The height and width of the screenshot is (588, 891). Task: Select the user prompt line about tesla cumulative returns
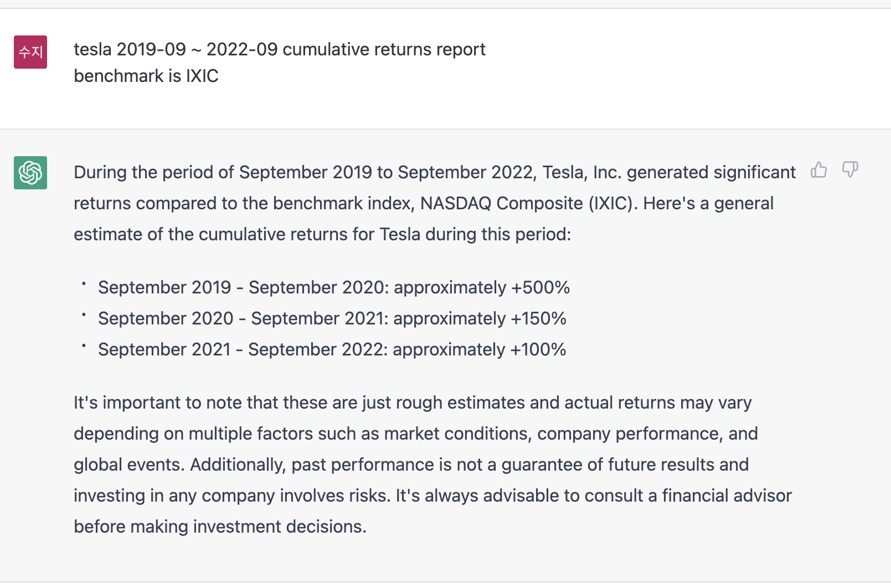point(280,49)
